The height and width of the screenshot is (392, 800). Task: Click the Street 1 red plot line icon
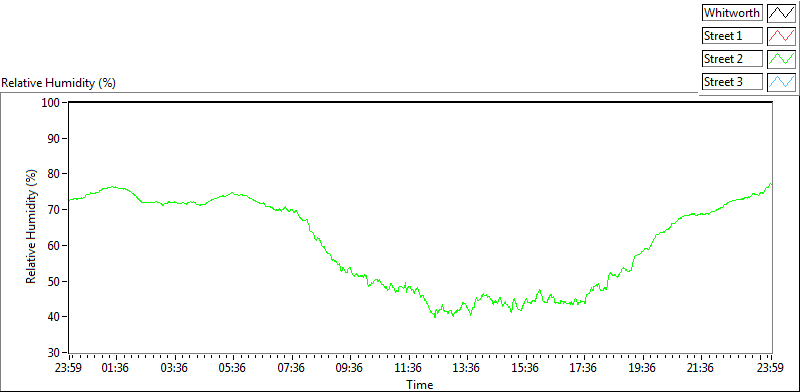pyautogui.click(x=782, y=36)
